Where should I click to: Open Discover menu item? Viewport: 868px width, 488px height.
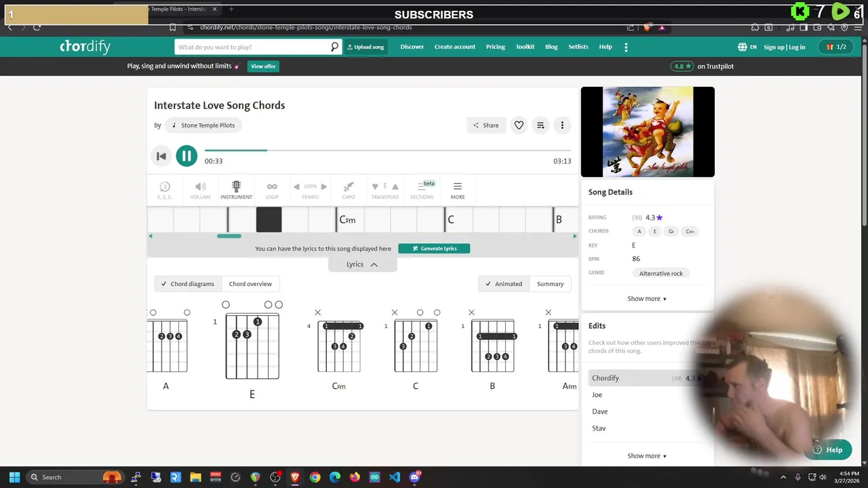tap(412, 47)
